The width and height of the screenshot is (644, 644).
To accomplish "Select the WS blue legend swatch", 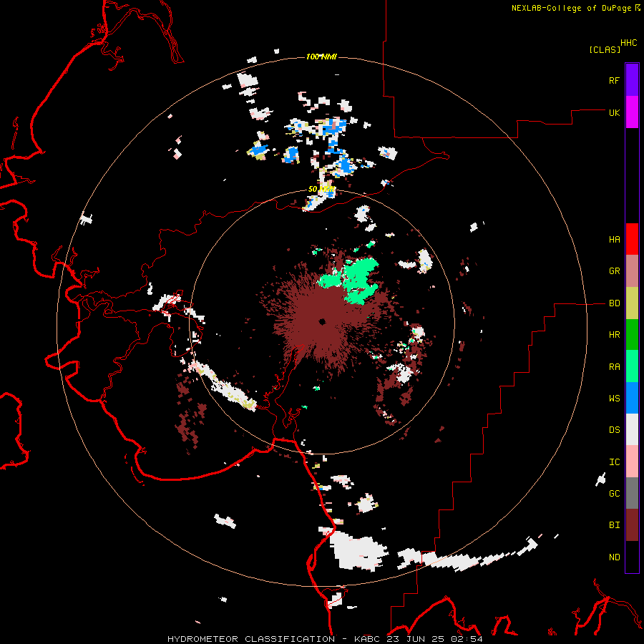I will pyautogui.click(x=632, y=398).
